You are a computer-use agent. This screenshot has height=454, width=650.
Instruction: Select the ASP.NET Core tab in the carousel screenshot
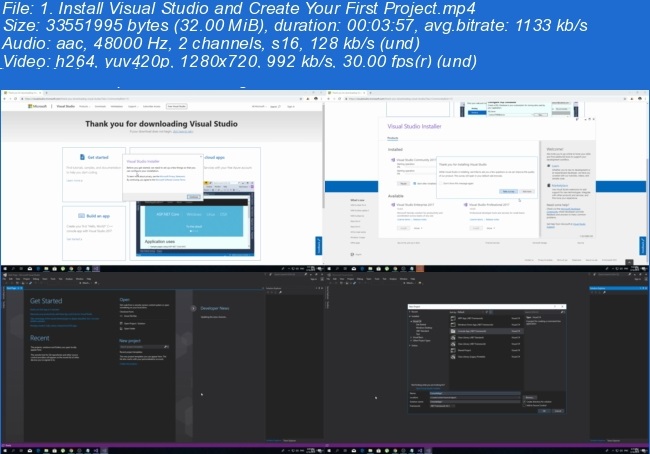coord(168,214)
